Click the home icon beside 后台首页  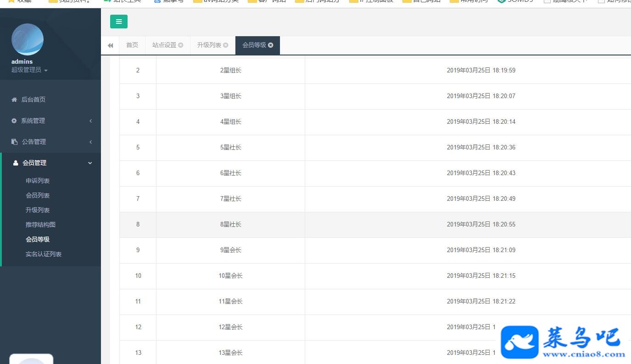tap(14, 99)
